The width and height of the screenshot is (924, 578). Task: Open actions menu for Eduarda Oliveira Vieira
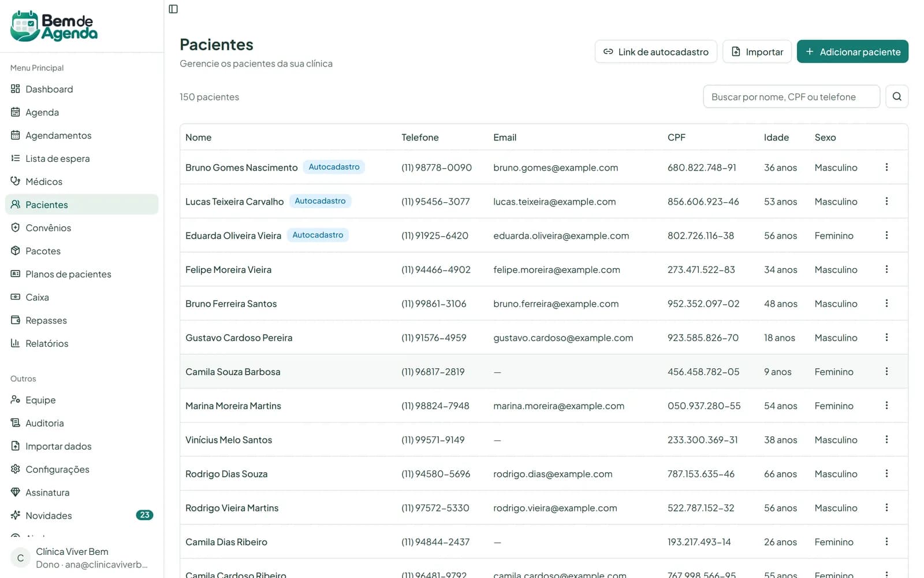coord(886,235)
